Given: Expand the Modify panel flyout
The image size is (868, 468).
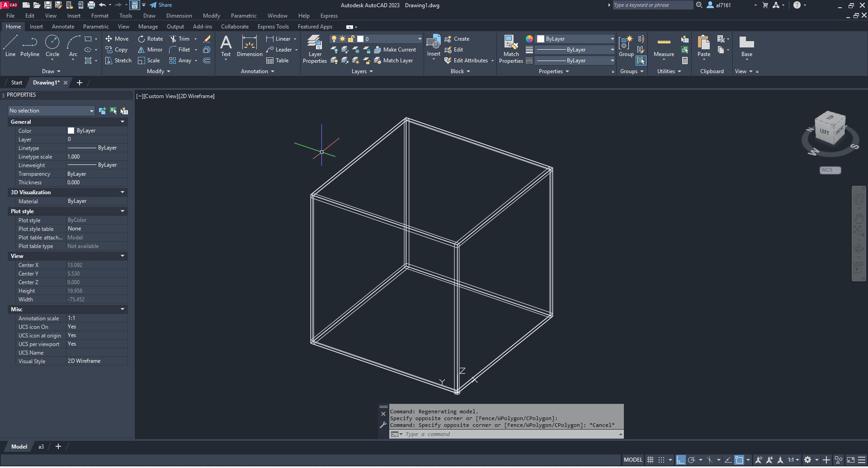Looking at the screenshot, I should click(159, 71).
